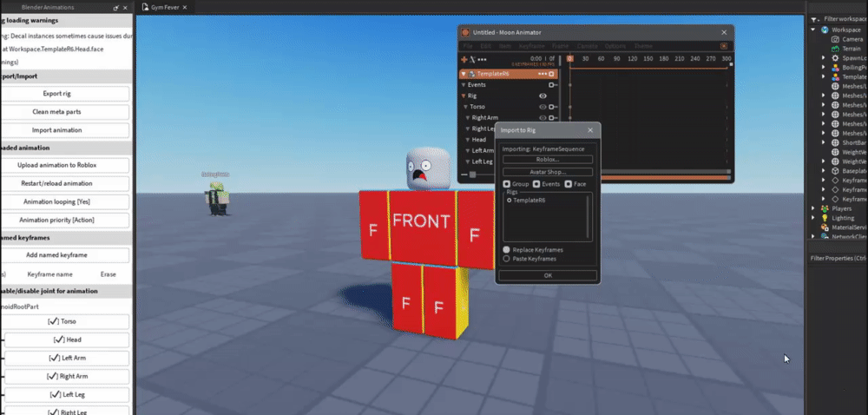
Task: Click the Moon Animator timeline zoom slider handle
Action: (x=473, y=175)
